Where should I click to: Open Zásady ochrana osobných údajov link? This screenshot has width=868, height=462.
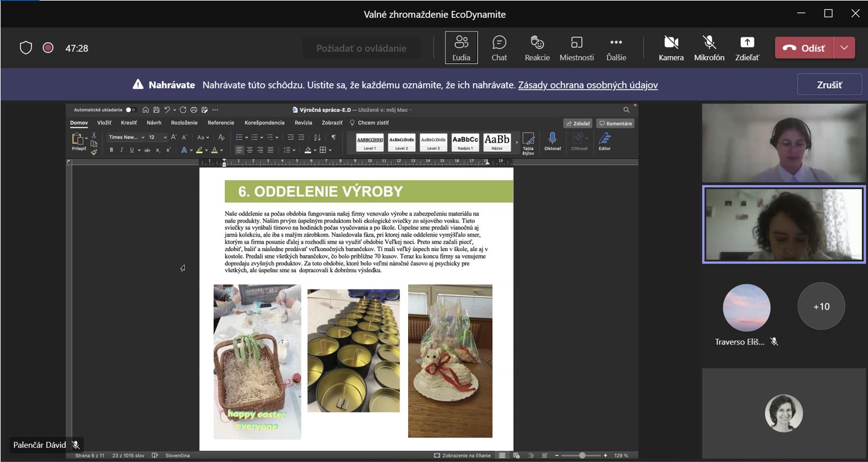[588, 85]
